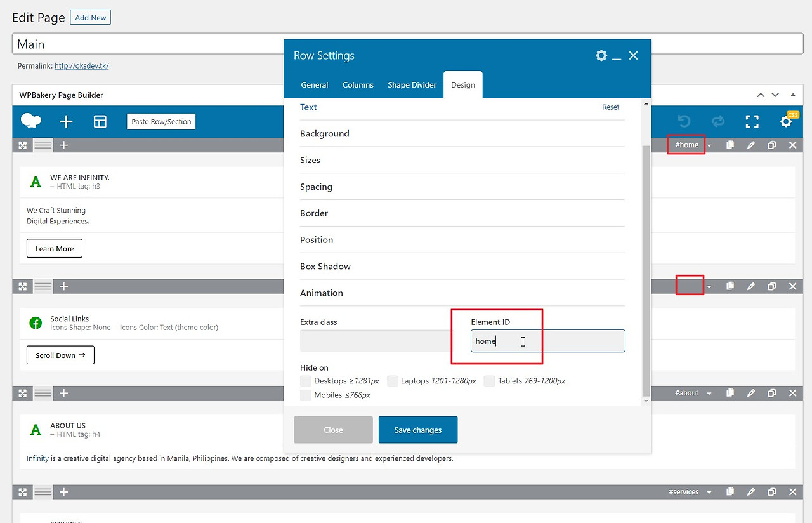Viewport: 812px width, 523px height.
Task: Expand the Animation design section
Action: [462, 293]
